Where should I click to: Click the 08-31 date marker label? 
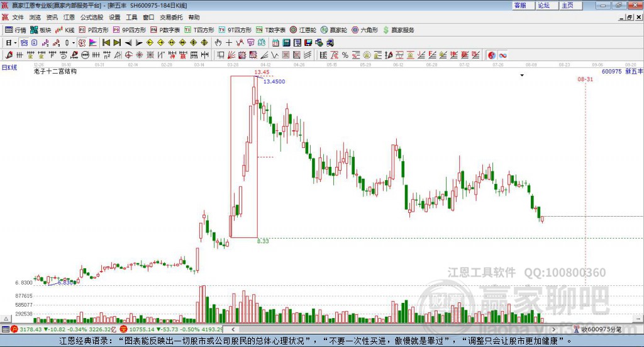pos(586,79)
